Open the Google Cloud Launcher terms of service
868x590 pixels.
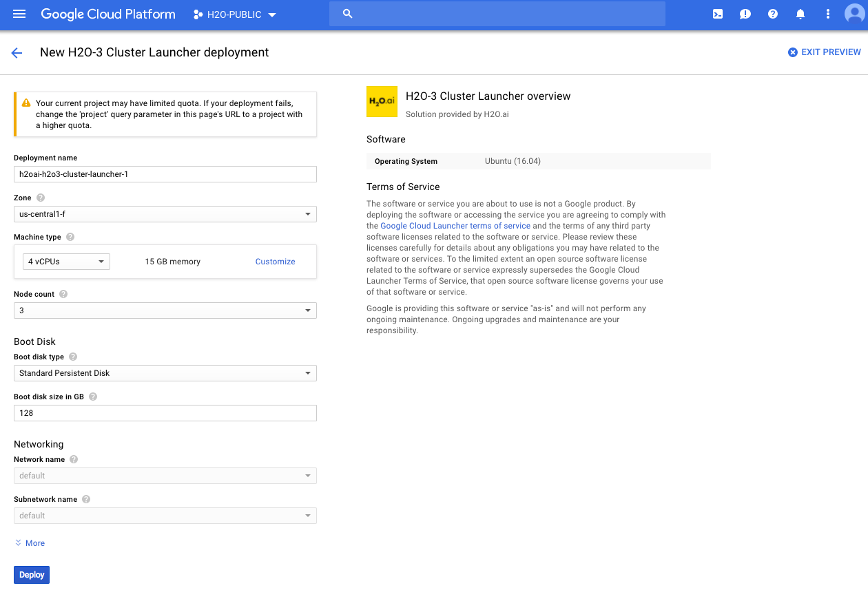point(455,225)
